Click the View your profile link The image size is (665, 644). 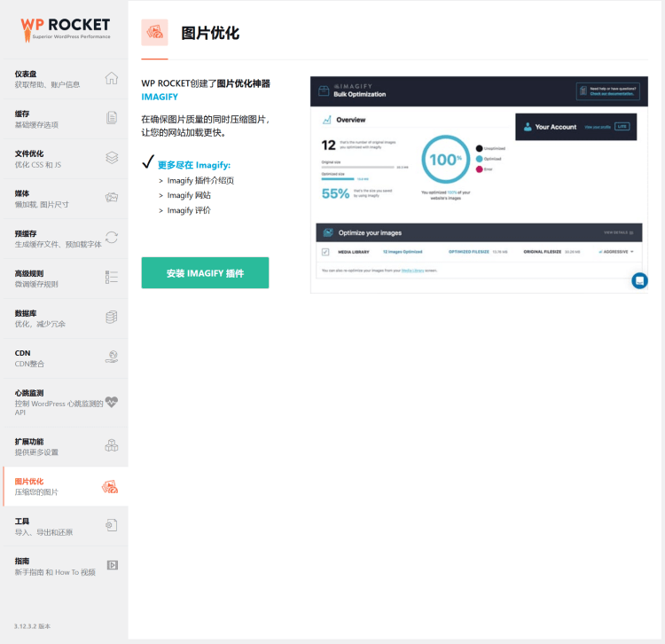click(x=597, y=127)
